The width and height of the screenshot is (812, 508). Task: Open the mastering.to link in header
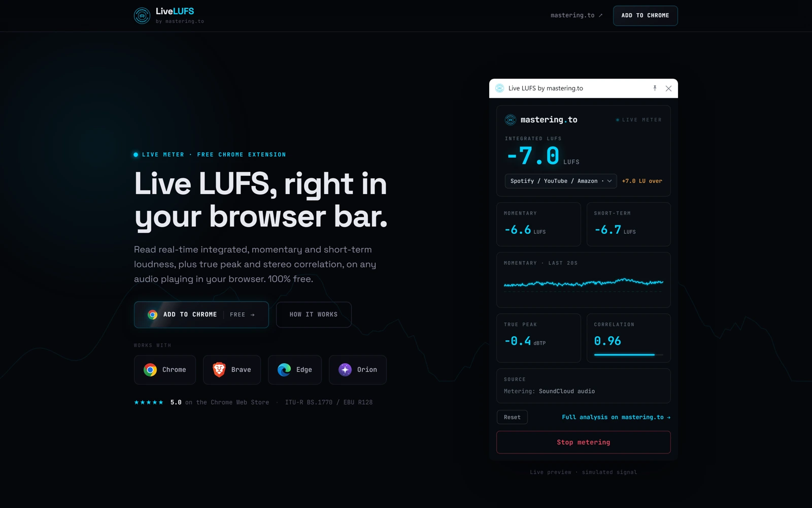[x=577, y=15]
